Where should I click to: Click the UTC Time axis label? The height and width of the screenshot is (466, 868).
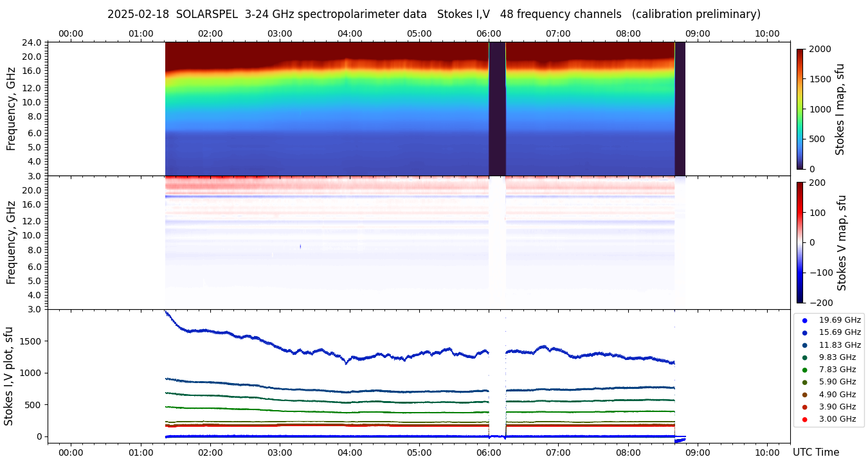pos(816,453)
